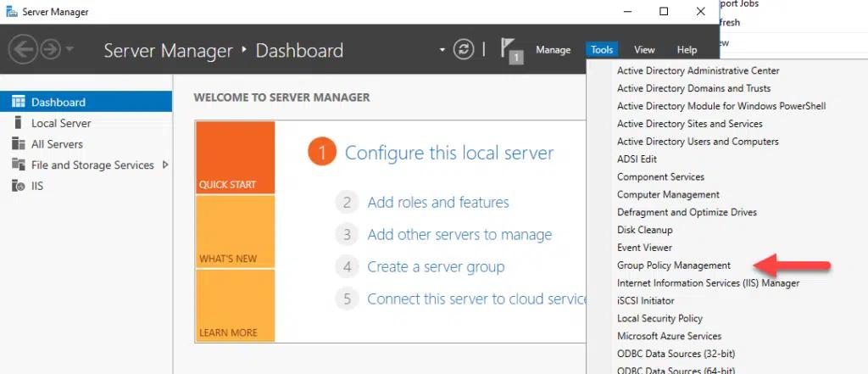Open Microsoft Azure Services
The image size is (868, 374).
[669, 337]
